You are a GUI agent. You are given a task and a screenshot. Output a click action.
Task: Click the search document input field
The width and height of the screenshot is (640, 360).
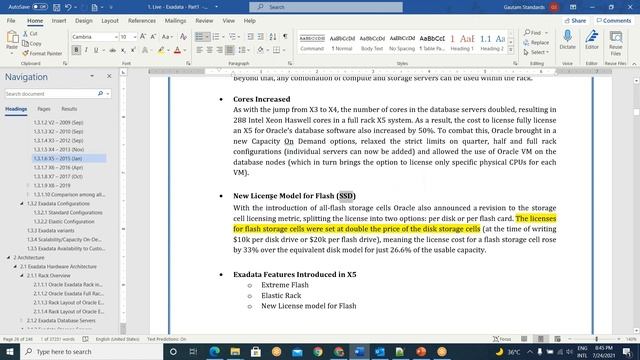(51, 94)
